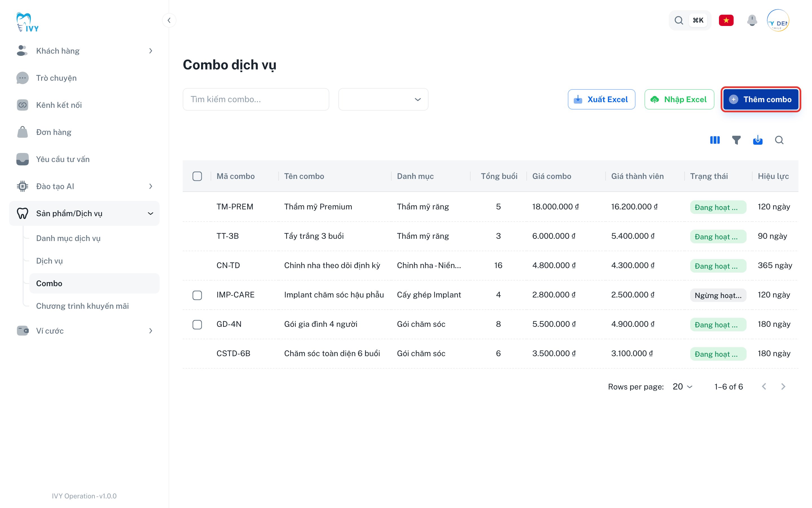Image resolution: width=812 pixels, height=508 pixels.
Task: Click the Nhập Excel button
Action: click(679, 99)
